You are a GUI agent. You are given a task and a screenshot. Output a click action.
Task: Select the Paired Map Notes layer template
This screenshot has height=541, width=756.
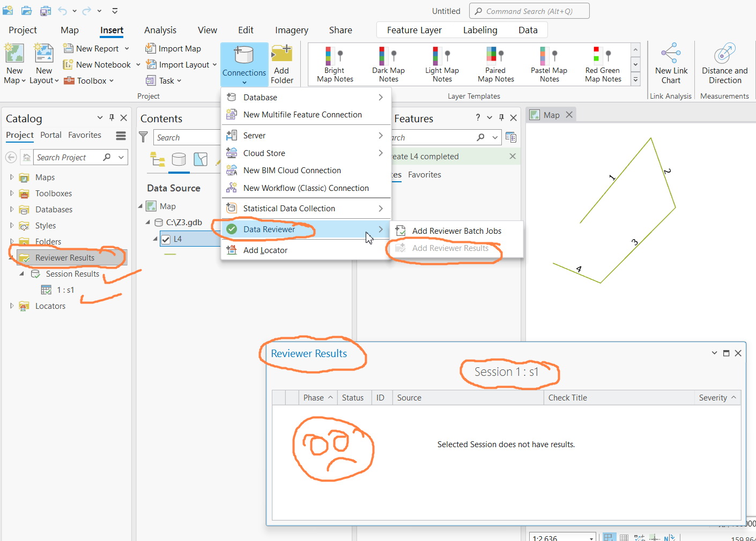[x=496, y=64]
